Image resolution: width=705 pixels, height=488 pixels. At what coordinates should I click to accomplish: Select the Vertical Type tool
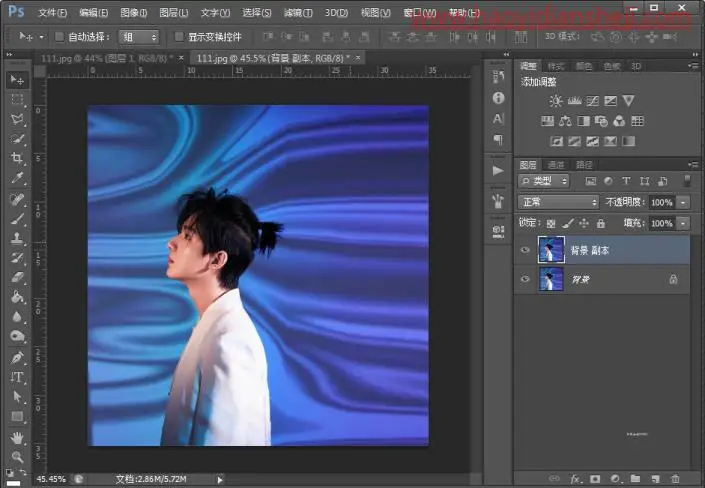point(17,377)
